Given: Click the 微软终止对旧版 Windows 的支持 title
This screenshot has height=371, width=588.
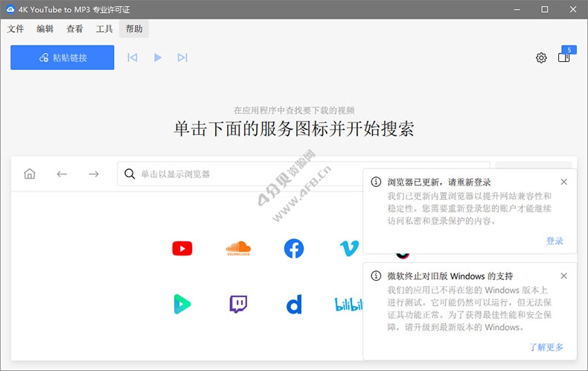Looking at the screenshot, I should [x=450, y=276].
